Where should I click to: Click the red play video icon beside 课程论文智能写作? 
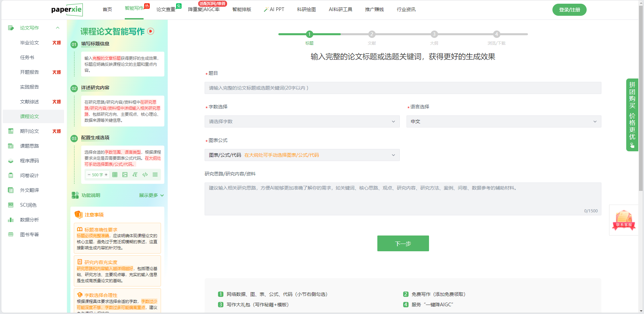coord(151,31)
